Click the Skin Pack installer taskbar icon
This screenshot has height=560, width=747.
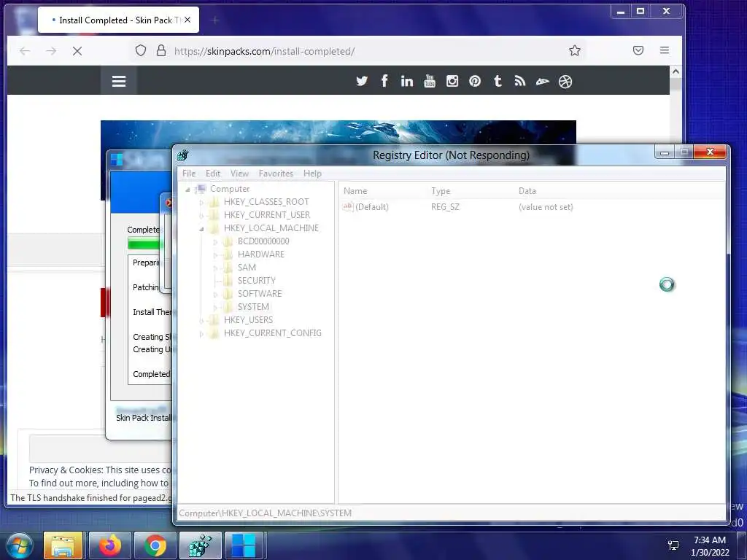243,545
